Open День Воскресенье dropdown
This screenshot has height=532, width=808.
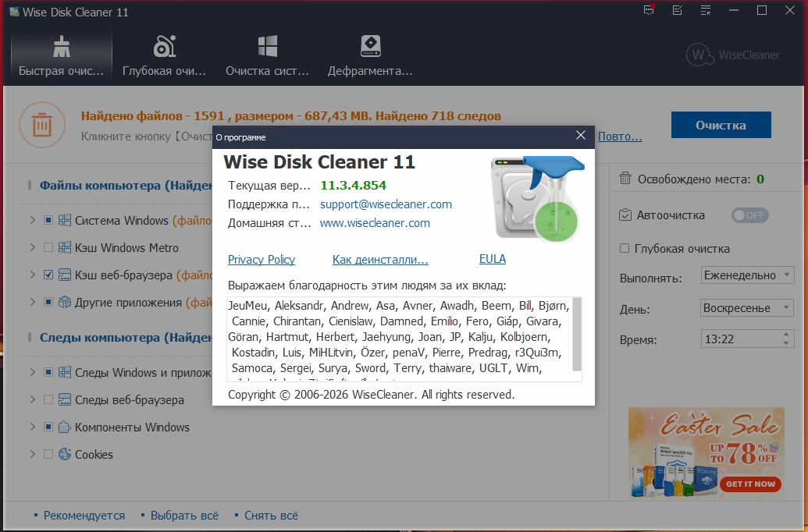click(747, 308)
